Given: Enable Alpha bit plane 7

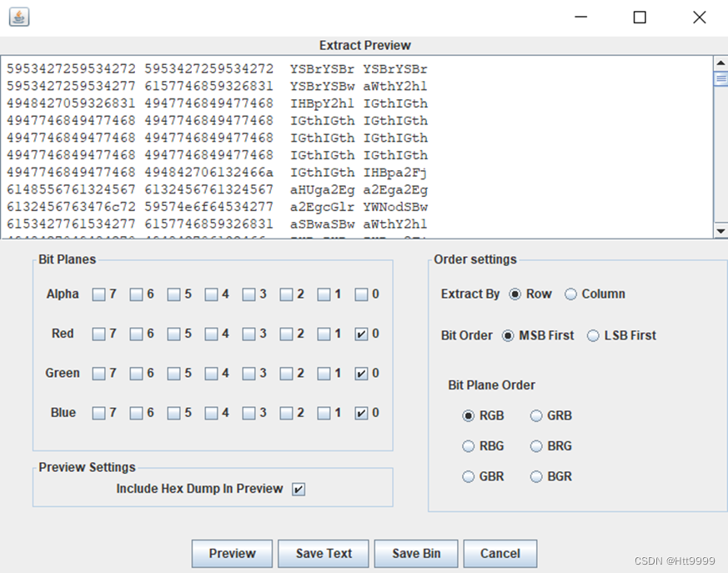Looking at the screenshot, I should pyautogui.click(x=98, y=294).
